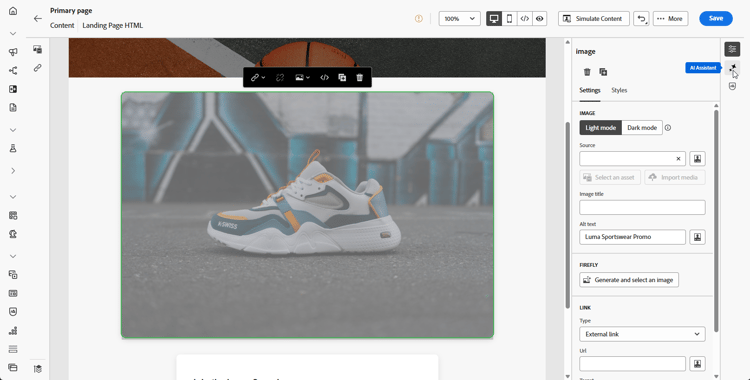Toggle the preview eye icon

(x=540, y=19)
